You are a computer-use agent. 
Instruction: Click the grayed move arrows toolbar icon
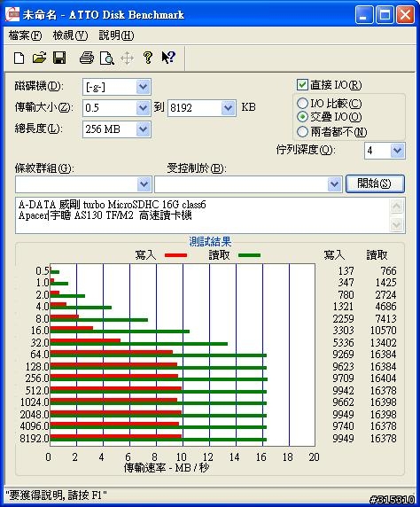click(127, 58)
